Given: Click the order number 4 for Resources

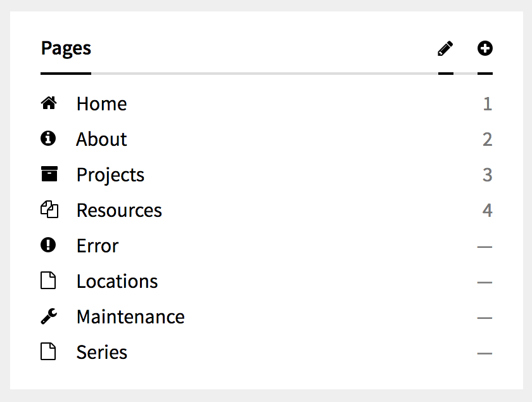Looking at the screenshot, I should coord(487,211).
